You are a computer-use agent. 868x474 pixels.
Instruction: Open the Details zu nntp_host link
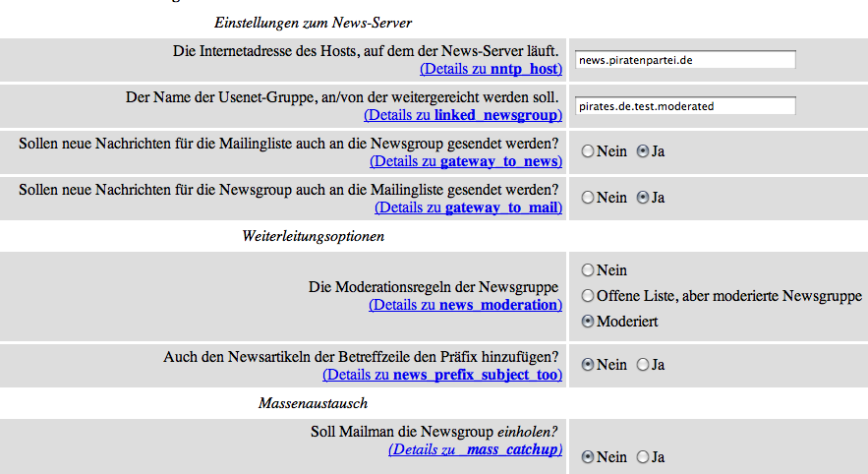click(491, 69)
